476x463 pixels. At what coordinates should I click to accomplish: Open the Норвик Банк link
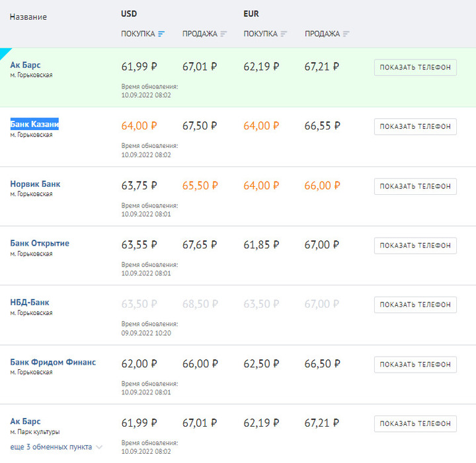click(x=35, y=184)
